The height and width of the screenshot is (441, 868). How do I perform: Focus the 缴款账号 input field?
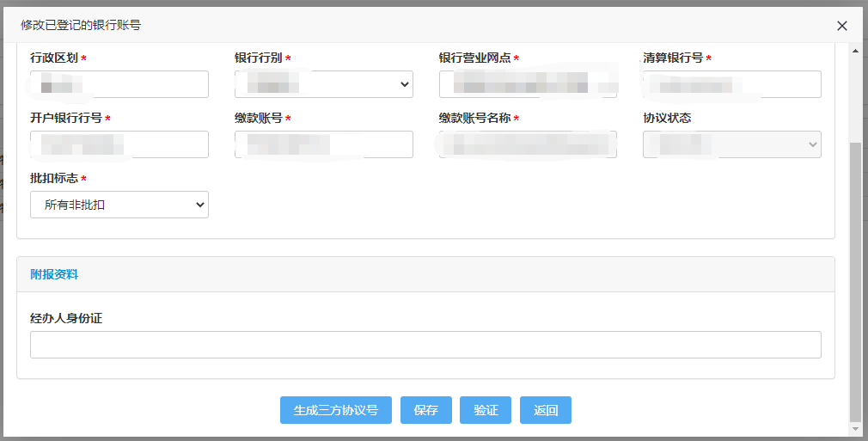point(324,144)
